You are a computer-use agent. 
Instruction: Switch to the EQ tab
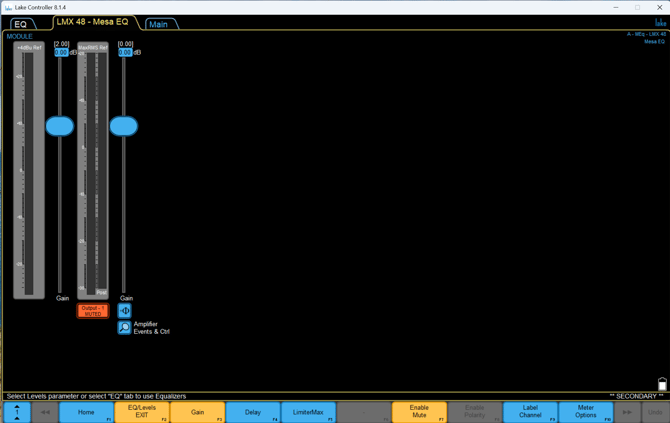[21, 24]
